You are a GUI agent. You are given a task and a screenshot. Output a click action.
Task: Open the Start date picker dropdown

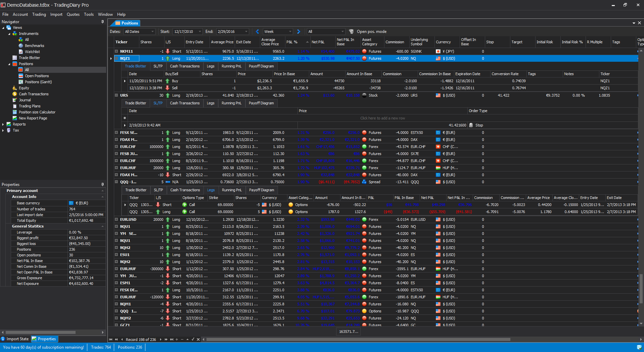click(x=200, y=32)
